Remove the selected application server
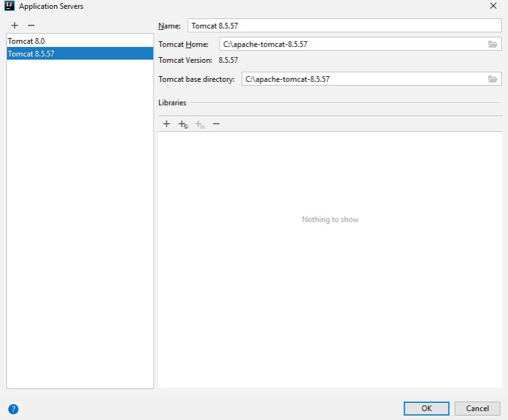This screenshot has height=420, width=508. tap(31, 25)
